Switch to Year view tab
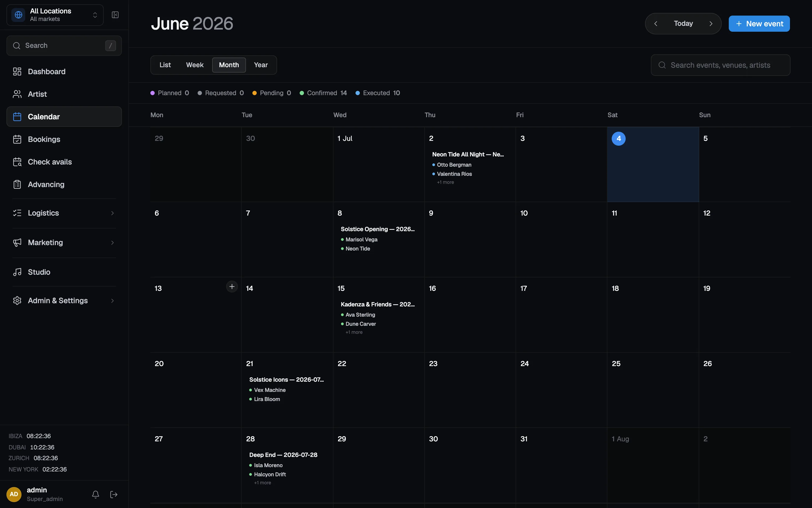Viewport: 812px width, 508px height. (x=261, y=65)
